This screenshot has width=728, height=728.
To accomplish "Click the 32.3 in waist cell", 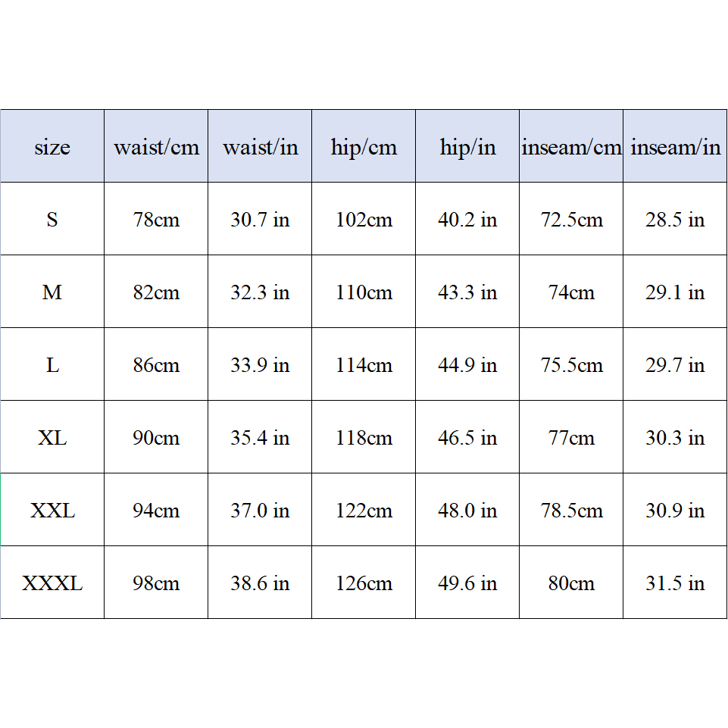I will 260,292.
